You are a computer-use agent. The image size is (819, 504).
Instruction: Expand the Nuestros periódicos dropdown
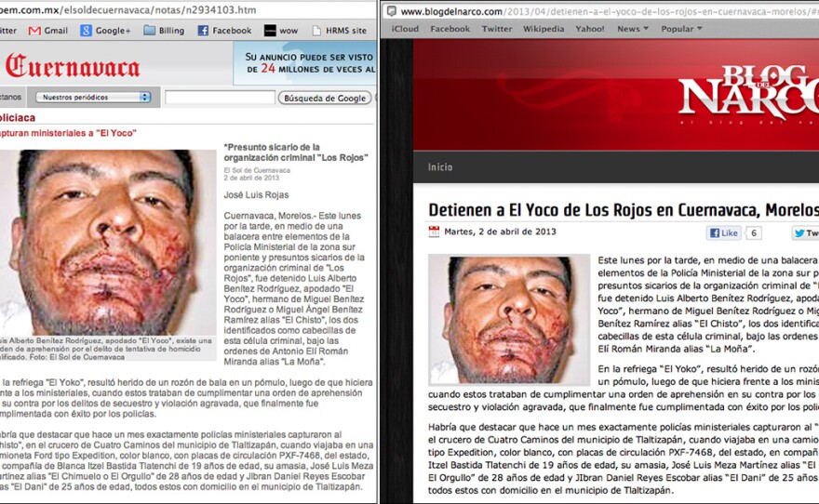[x=93, y=97]
